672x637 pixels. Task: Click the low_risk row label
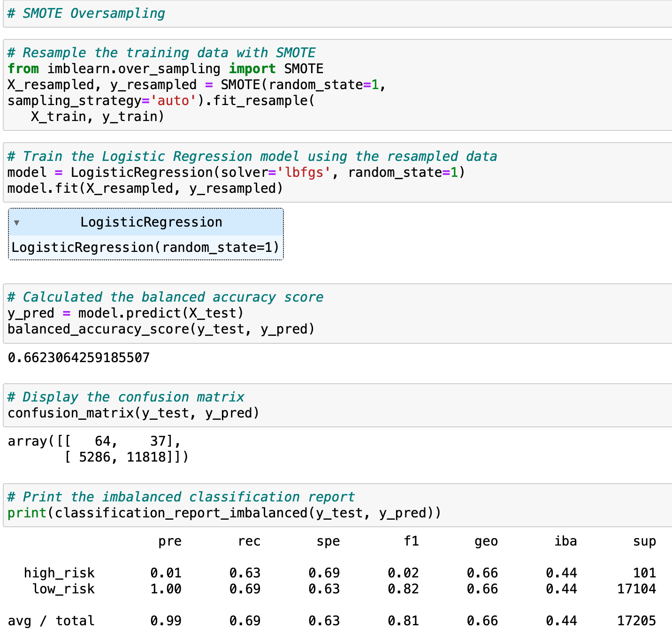[63, 589]
